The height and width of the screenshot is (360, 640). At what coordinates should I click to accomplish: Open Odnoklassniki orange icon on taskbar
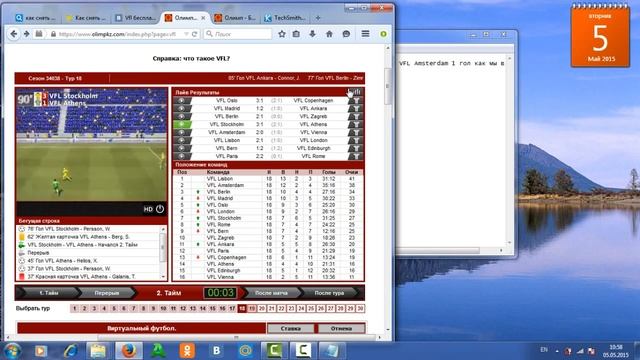187,351
